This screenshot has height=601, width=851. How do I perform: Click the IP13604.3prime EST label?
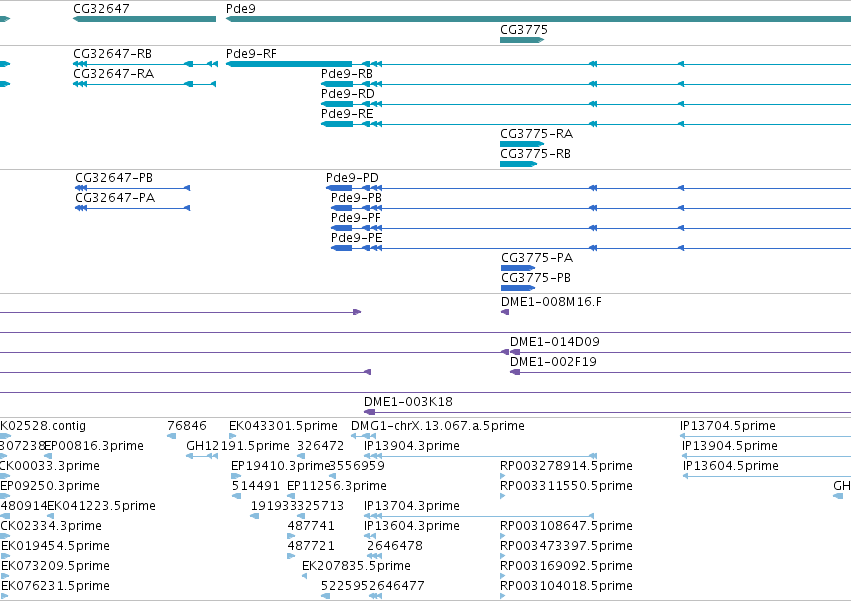[411, 527]
